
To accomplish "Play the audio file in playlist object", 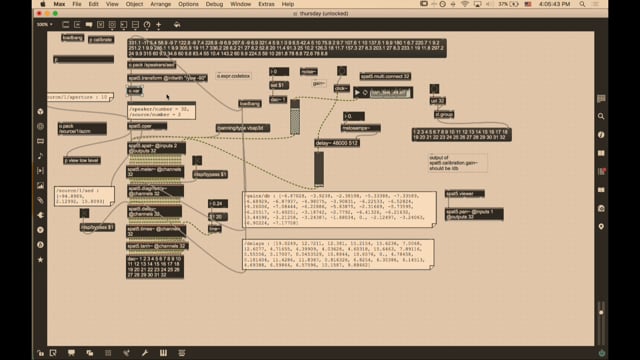I will tap(358, 93).
